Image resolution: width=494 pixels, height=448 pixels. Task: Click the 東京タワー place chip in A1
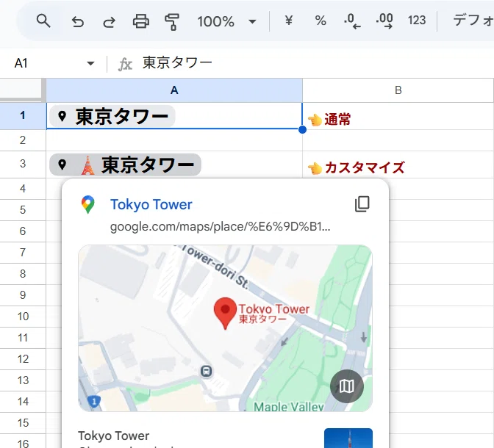[112, 116]
